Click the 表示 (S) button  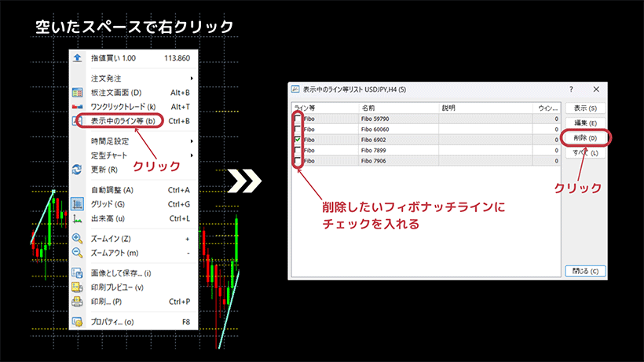pos(585,108)
